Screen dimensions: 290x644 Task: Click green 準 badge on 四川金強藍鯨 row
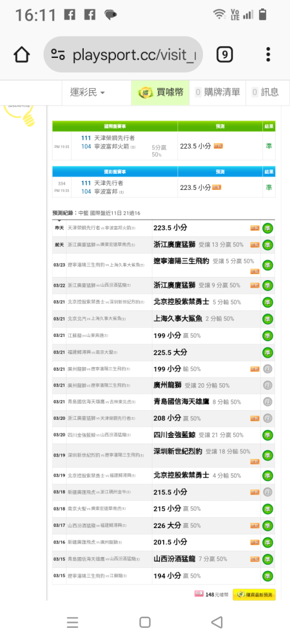[268, 435]
